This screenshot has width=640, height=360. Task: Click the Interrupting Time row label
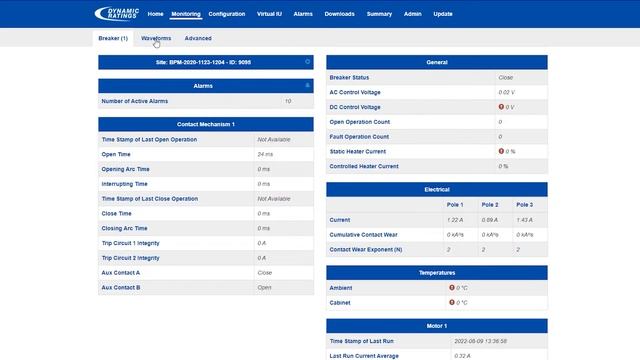[124, 184]
